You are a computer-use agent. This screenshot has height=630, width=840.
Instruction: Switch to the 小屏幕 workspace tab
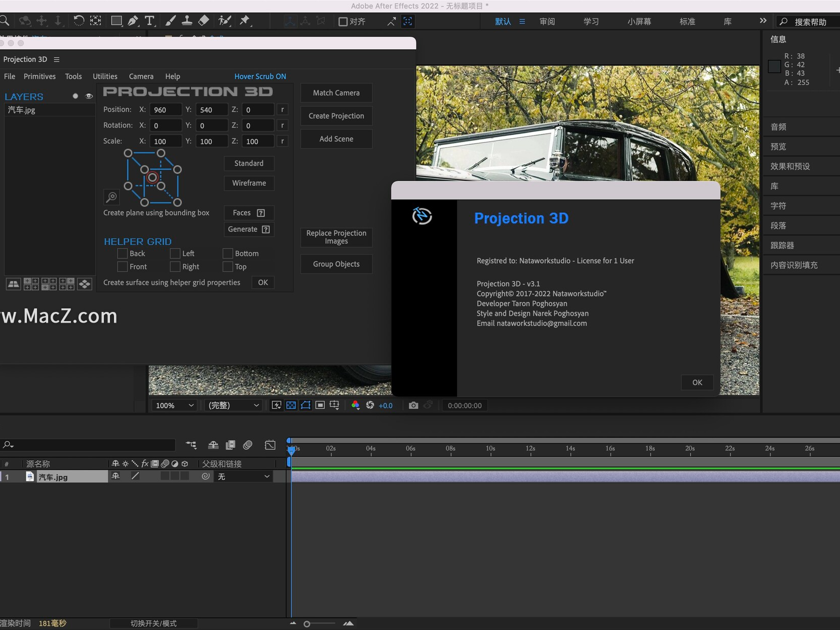[639, 21]
